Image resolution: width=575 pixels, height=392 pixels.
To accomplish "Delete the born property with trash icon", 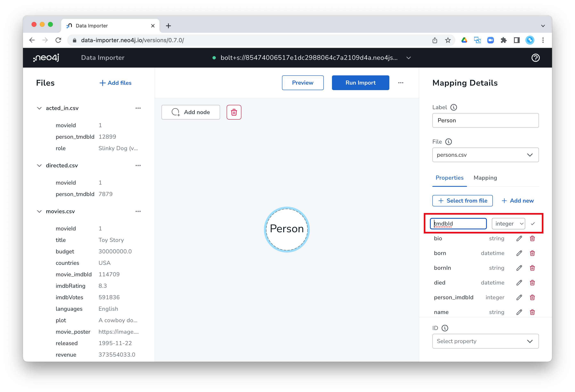I will pyautogui.click(x=532, y=253).
